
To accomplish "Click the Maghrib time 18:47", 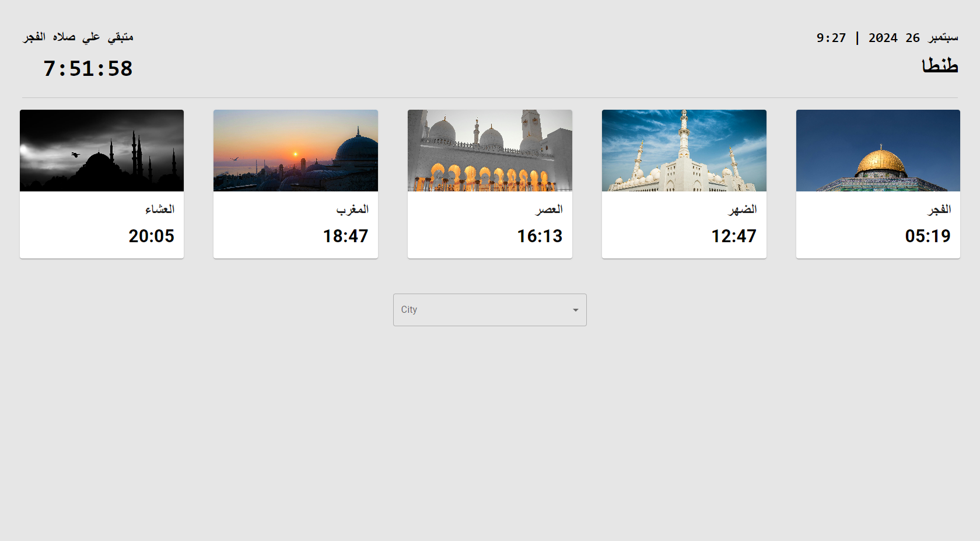I will [345, 236].
